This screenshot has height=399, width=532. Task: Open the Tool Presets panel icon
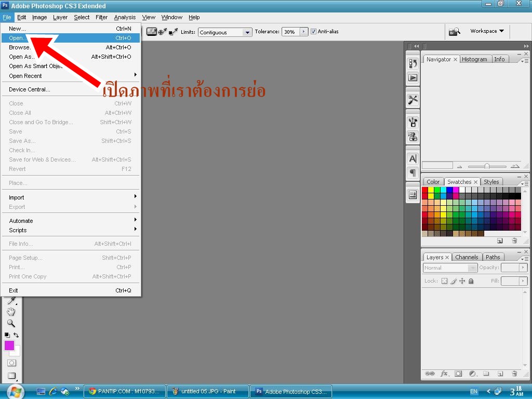(413, 100)
